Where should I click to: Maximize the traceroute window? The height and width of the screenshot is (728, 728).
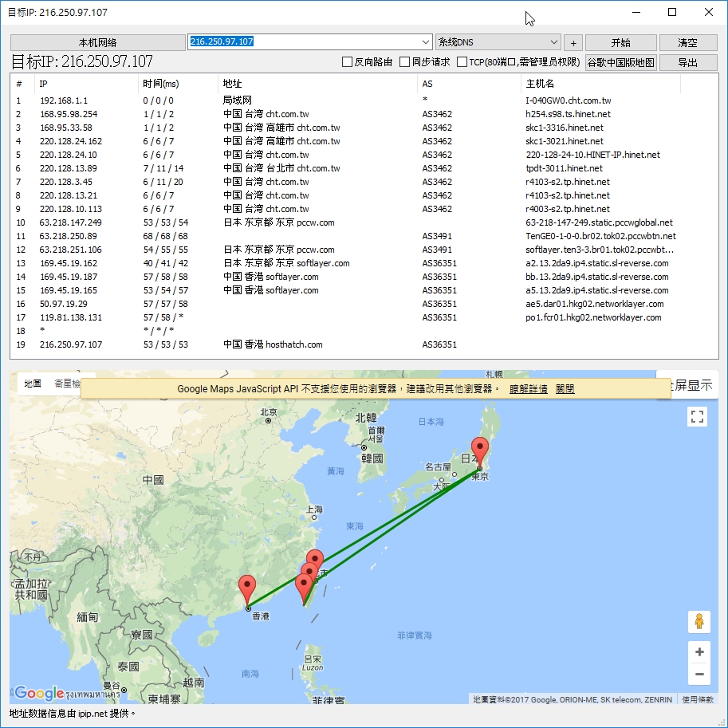pyautogui.click(x=672, y=13)
